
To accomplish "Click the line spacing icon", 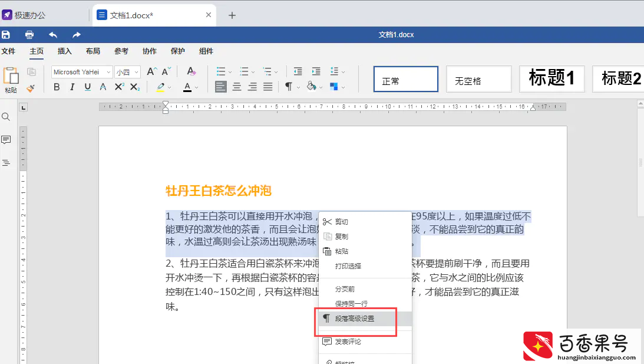I will (x=334, y=71).
